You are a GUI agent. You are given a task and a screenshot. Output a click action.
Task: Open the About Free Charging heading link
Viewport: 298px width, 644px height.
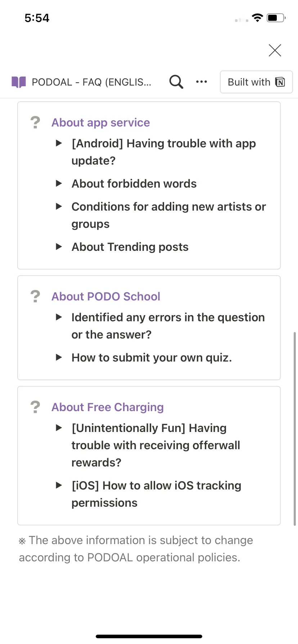click(x=107, y=407)
